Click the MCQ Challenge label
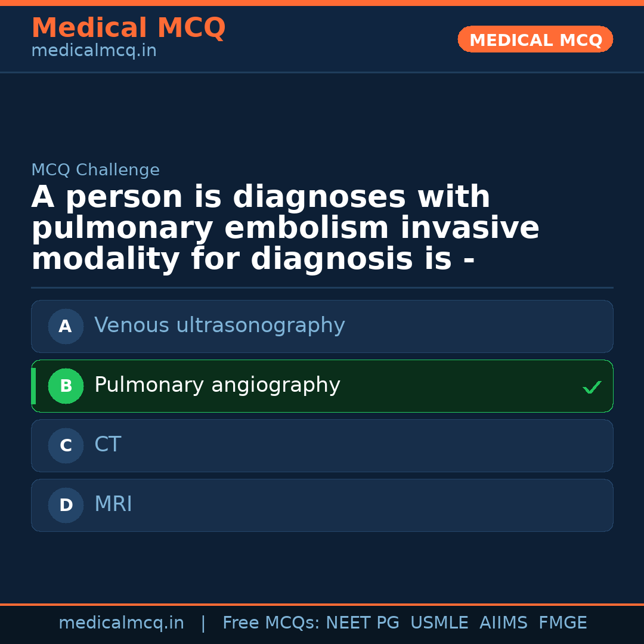The height and width of the screenshot is (644, 644). (x=95, y=171)
